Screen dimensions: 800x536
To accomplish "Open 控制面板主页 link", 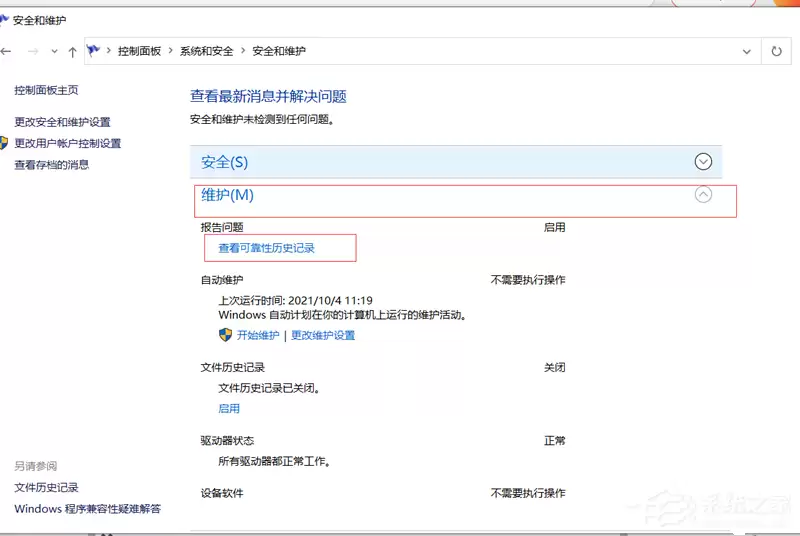I will click(46, 90).
